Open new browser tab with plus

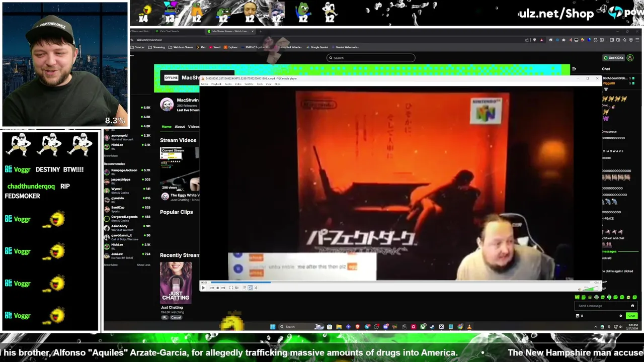coord(260,31)
